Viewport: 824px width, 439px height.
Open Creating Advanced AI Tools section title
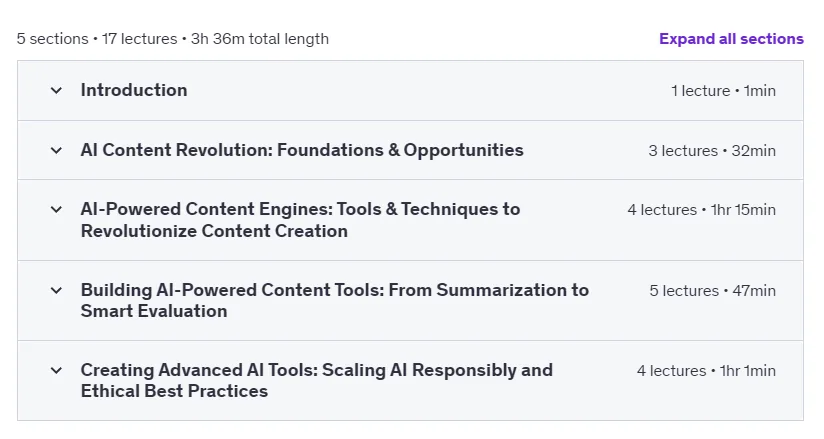317,380
